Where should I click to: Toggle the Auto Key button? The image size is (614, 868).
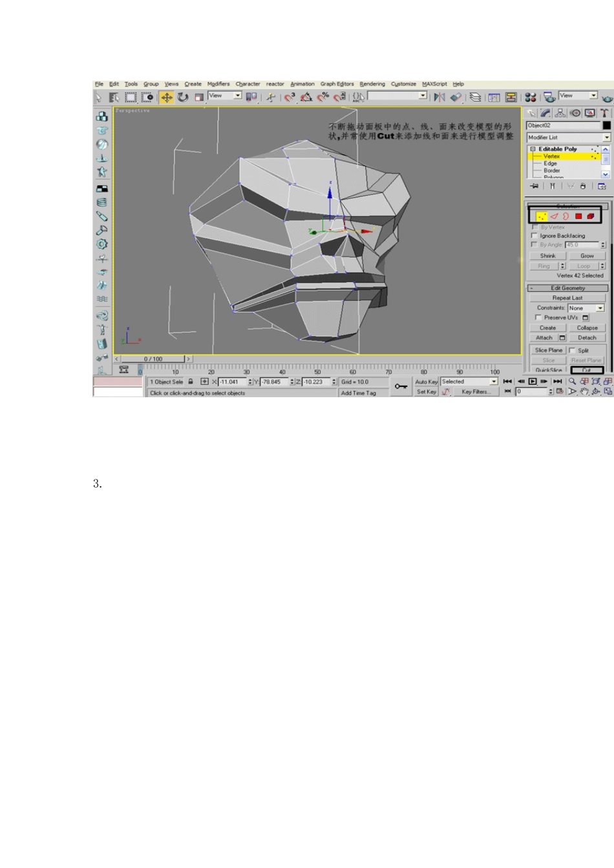coord(426,382)
